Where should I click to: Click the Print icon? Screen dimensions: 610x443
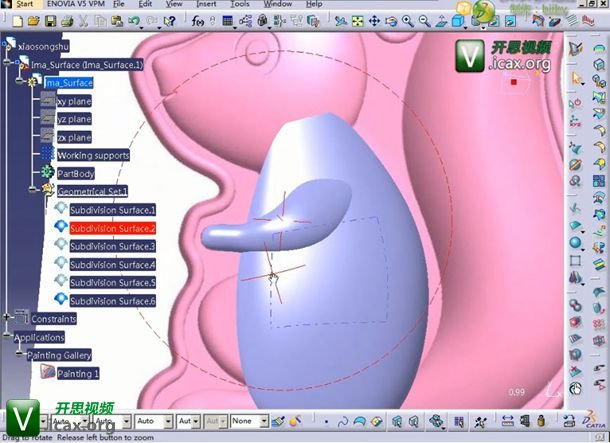[67, 21]
